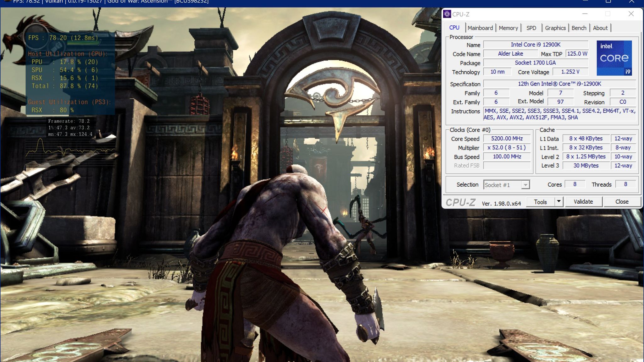644x362 pixels.
Task: Click the empty Rated FSB field
Action: coord(507,166)
